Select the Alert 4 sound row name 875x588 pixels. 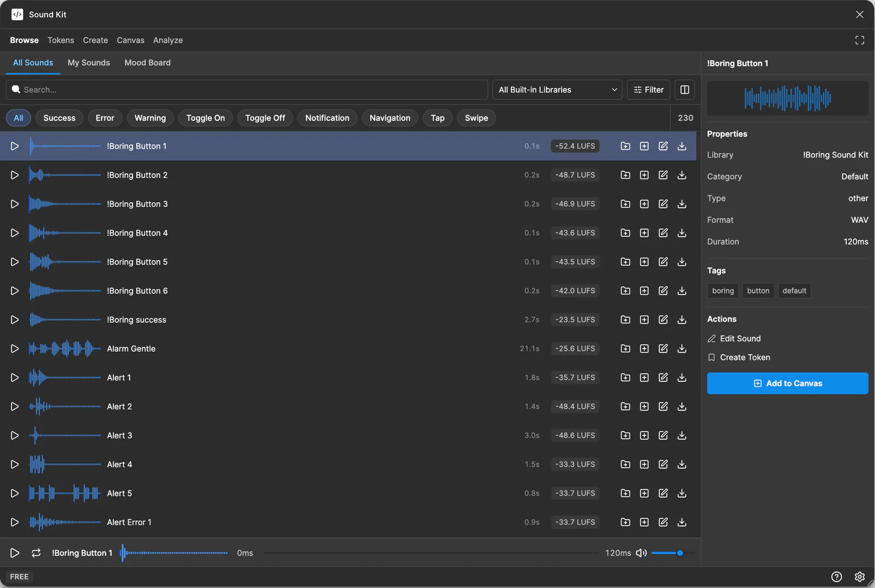[x=119, y=464]
